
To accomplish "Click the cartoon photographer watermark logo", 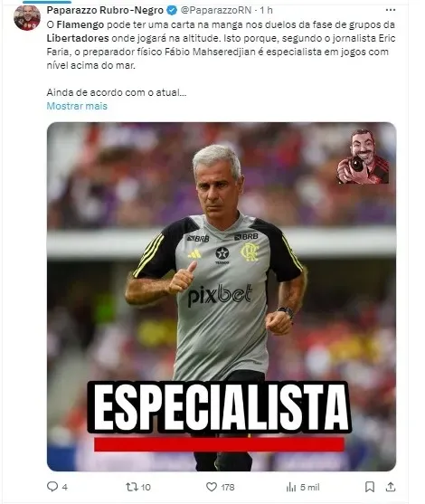I will pos(363,157).
